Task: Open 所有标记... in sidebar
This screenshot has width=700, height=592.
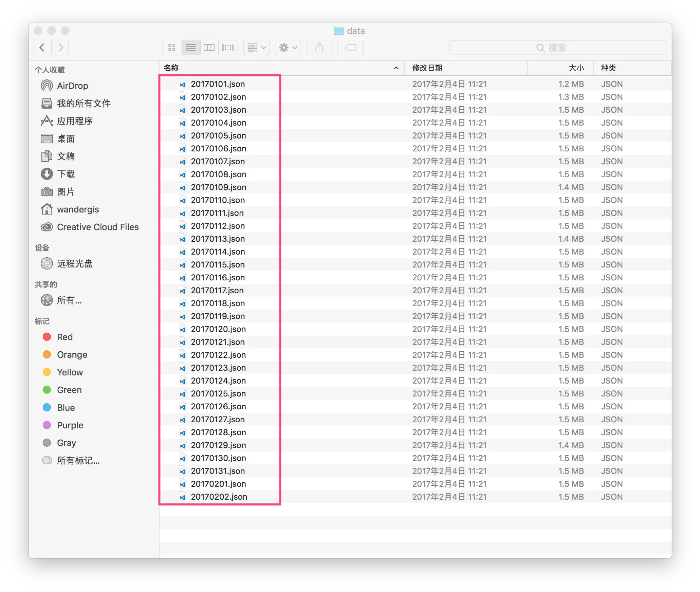Action: [x=78, y=461]
